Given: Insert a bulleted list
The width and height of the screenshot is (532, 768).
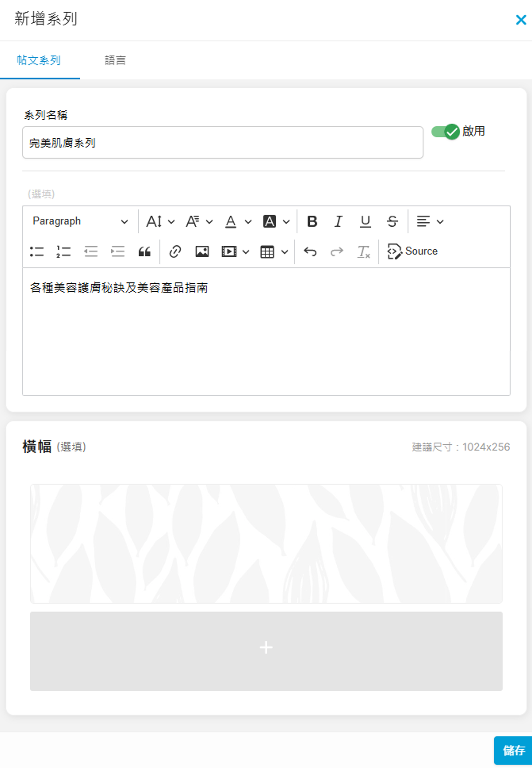Looking at the screenshot, I should pyautogui.click(x=37, y=251).
